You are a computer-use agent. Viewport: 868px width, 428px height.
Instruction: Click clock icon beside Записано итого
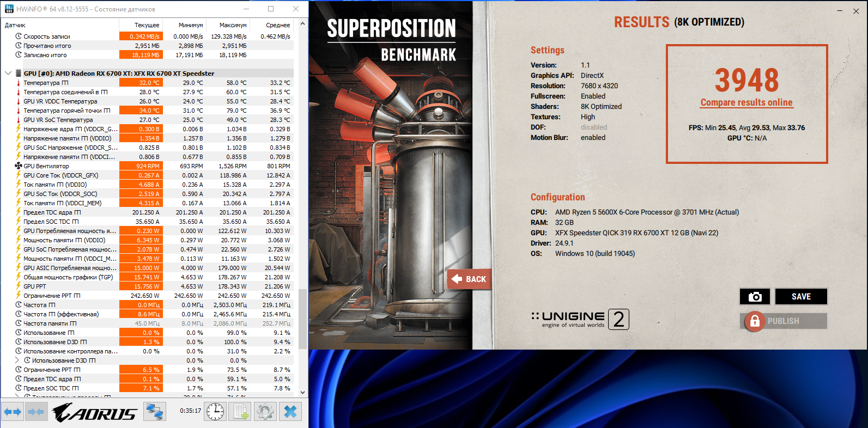pos(19,55)
